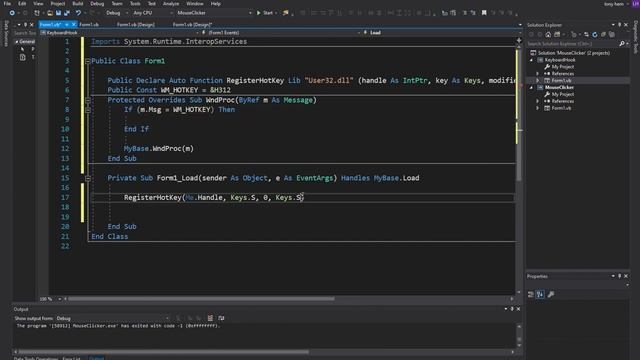Screen dimensions: 640x360
Task: Switch to the second Form1.vb tab
Action: coord(89,24)
